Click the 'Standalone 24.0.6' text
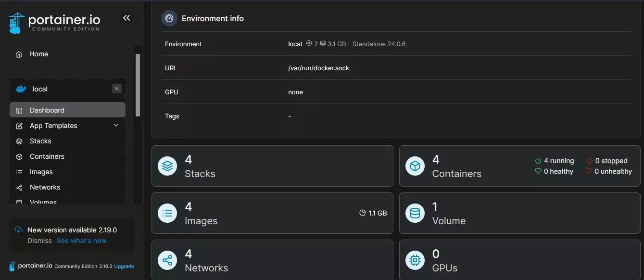This screenshot has height=280, width=644. (x=379, y=44)
